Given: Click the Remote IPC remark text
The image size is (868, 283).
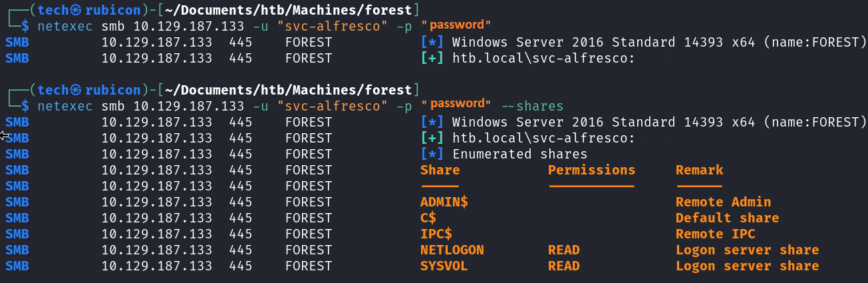Looking at the screenshot, I should pyautogui.click(x=716, y=234).
